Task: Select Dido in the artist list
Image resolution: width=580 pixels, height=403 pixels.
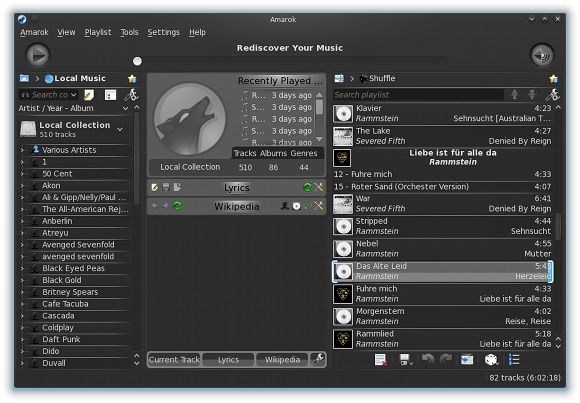Action: (x=51, y=351)
